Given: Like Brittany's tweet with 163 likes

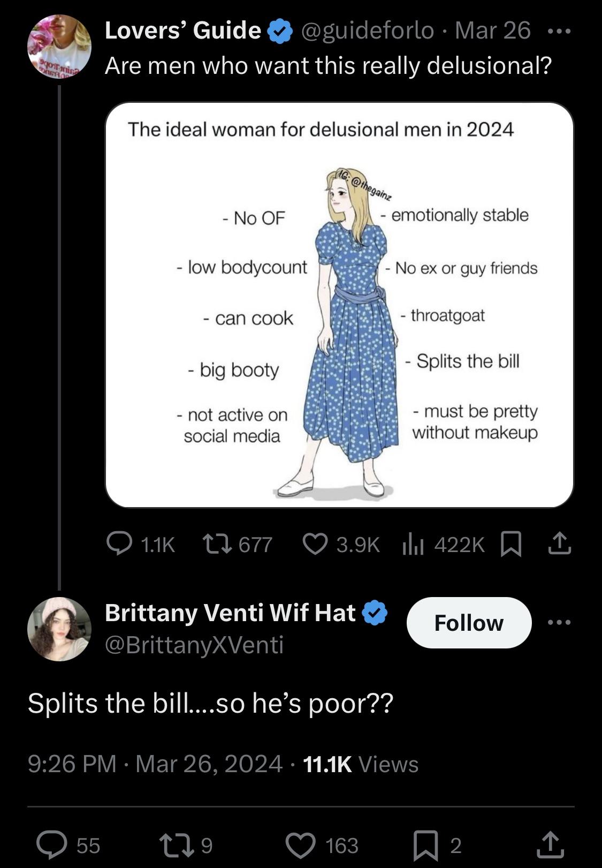Looking at the screenshot, I should [x=301, y=845].
